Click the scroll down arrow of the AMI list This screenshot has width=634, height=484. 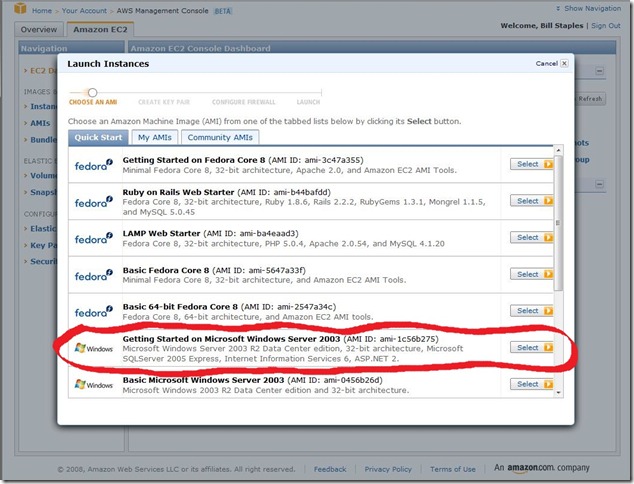coord(558,393)
